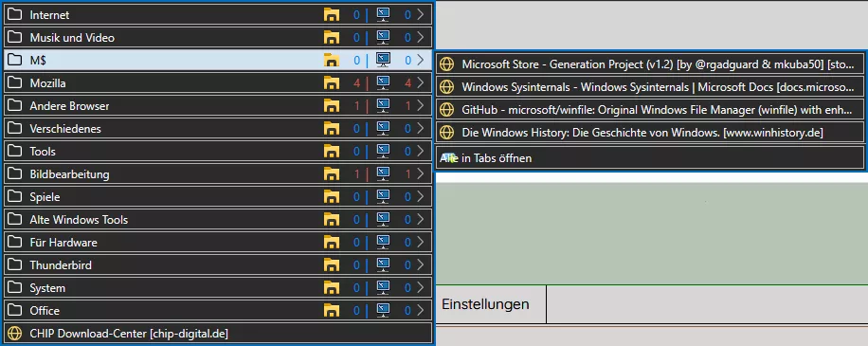This screenshot has width=868, height=346.
Task: Click the monitor icon in Bildbearbeitung row
Action: pos(383,173)
